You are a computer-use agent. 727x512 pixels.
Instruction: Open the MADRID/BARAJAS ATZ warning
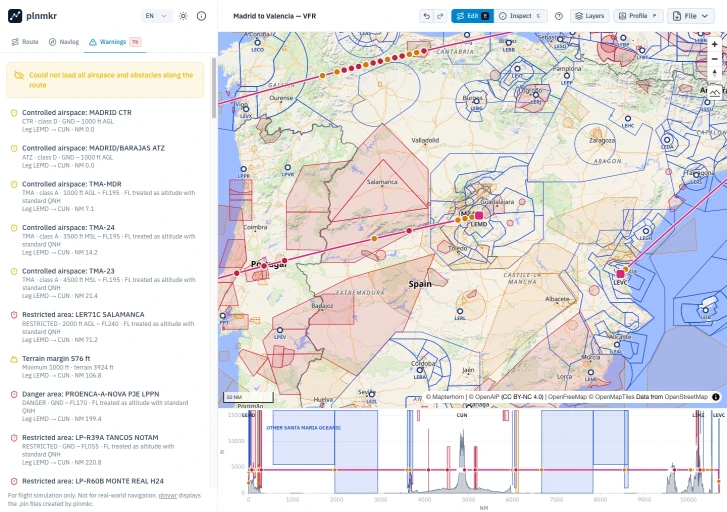(106, 156)
